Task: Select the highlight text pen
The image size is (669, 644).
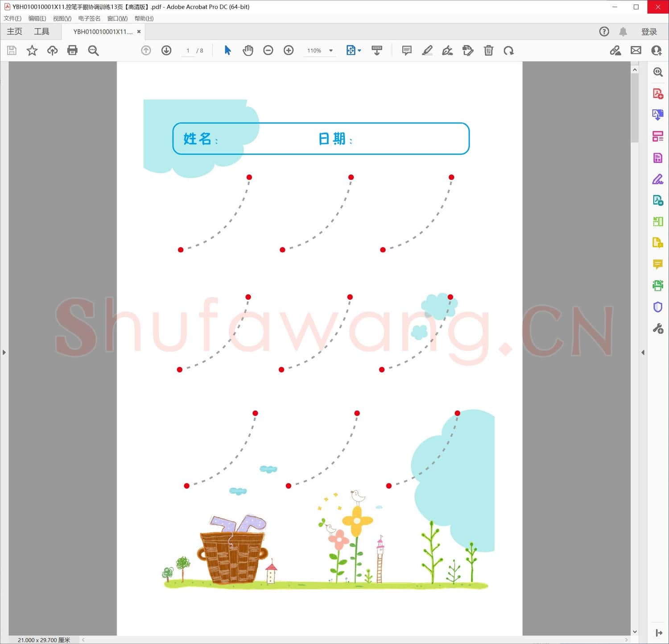Action: coord(427,50)
